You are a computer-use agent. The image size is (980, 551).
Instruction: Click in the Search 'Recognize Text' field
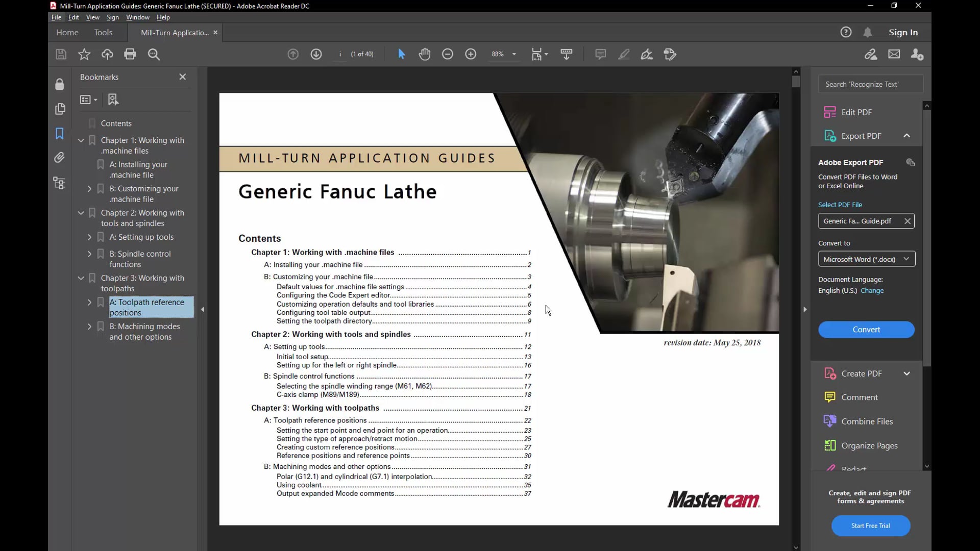coord(871,84)
